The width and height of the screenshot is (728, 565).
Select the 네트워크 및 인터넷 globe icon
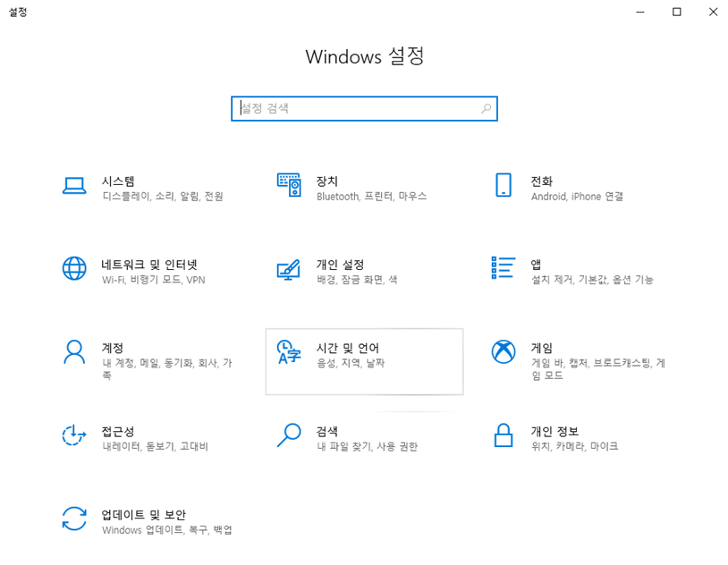[74, 268]
